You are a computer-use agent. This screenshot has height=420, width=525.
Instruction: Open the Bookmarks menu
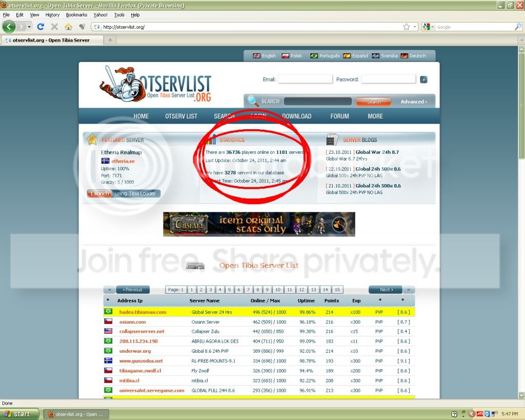pos(76,15)
